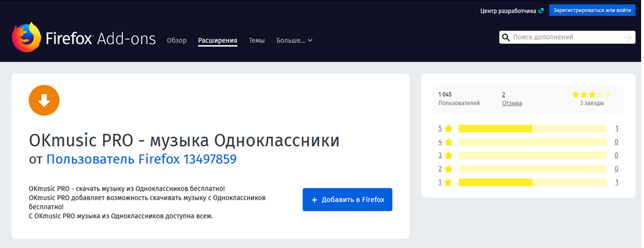Screen dimensions: 644x248
Task: Click the Добавить в Firefox button
Action: (x=348, y=200)
